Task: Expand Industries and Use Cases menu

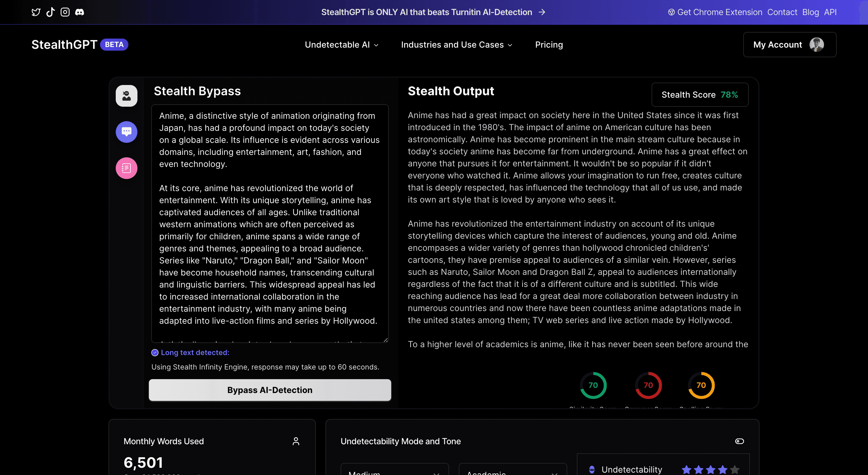Action: click(456, 45)
